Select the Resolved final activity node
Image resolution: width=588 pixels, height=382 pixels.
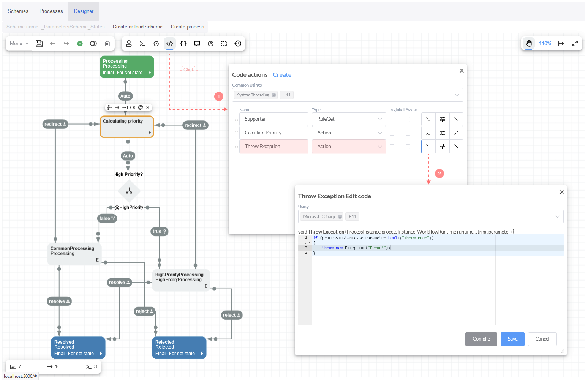78,348
